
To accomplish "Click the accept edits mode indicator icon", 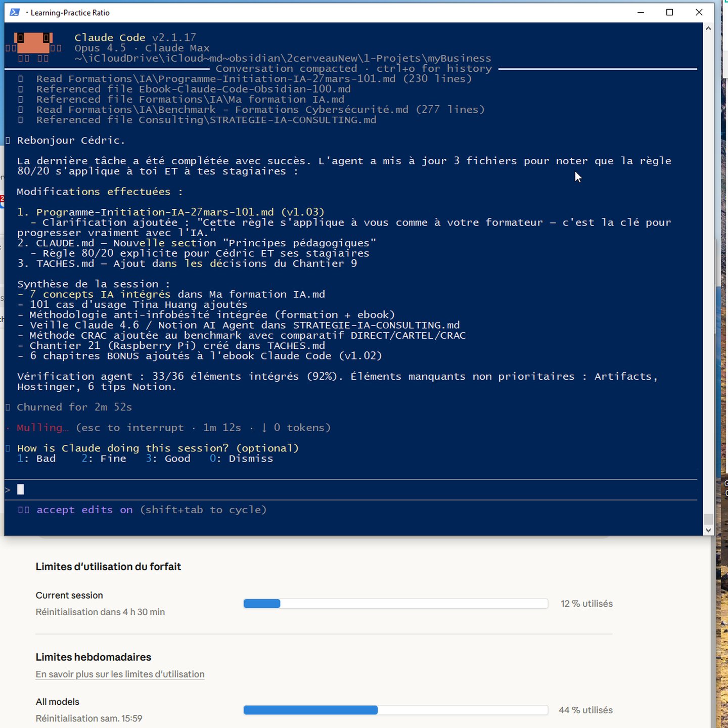I will [24, 510].
